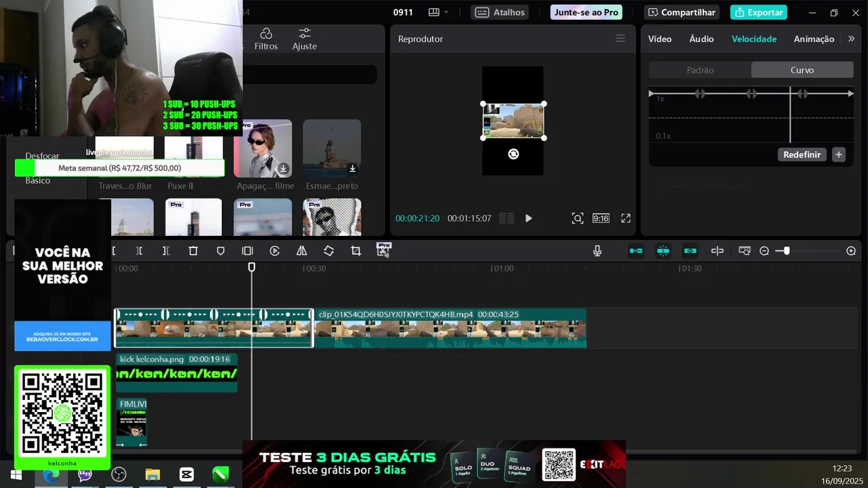Click the current timecode 00:00:21:20

point(417,218)
